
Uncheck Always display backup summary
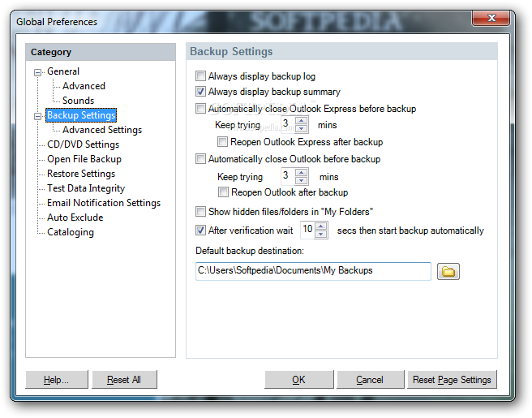pyautogui.click(x=200, y=92)
